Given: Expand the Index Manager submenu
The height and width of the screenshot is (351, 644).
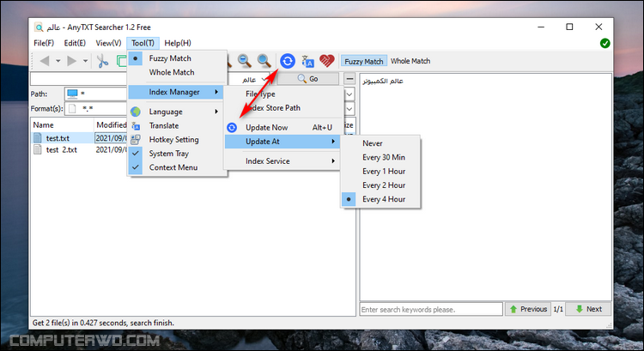Looking at the screenshot, I should pos(176,92).
